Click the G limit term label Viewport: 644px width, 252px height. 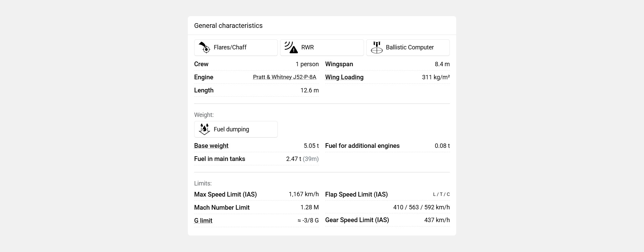click(x=203, y=221)
